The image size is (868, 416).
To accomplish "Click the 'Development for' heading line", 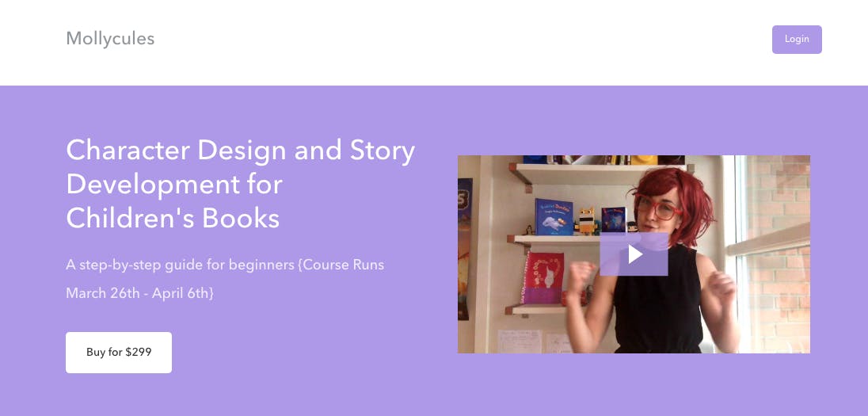I will 174,185.
